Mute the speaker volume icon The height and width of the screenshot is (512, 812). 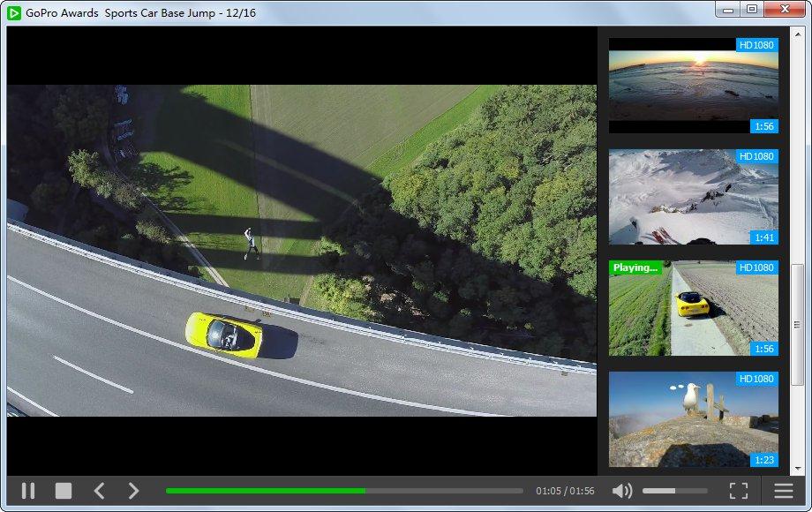622,490
